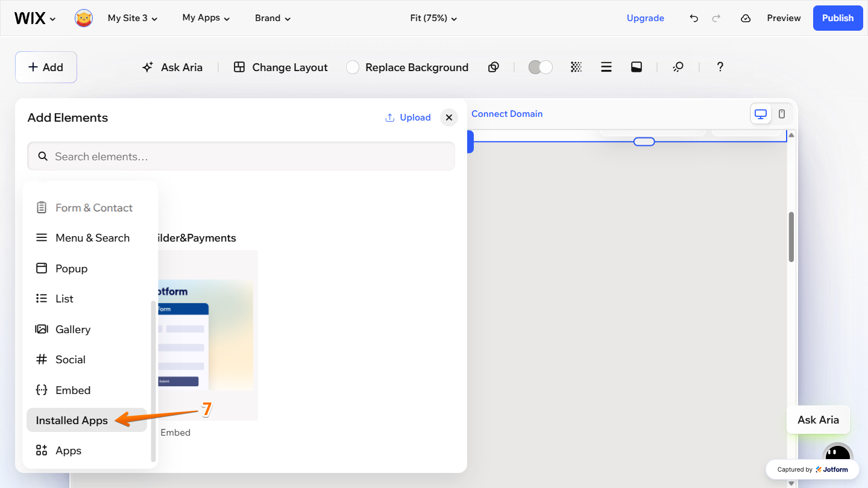Click Ask Aria in the toolbar
This screenshot has width=868, height=488.
click(172, 67)
